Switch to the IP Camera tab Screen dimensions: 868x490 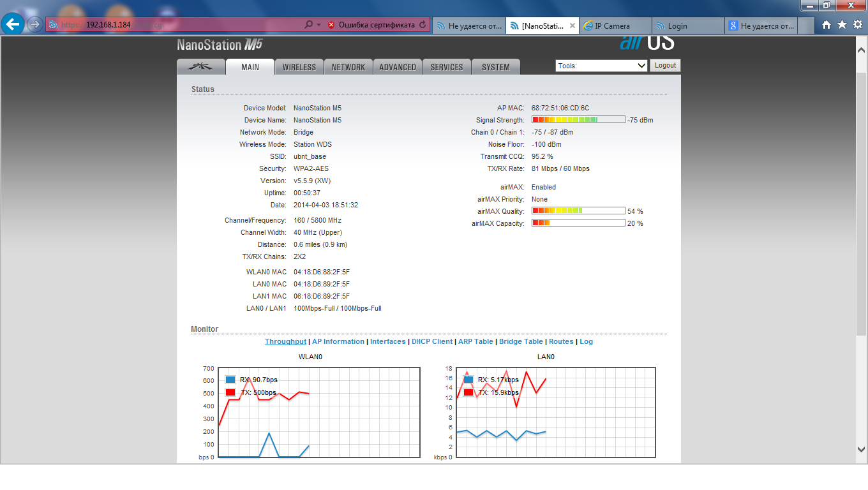pos(616,26)
